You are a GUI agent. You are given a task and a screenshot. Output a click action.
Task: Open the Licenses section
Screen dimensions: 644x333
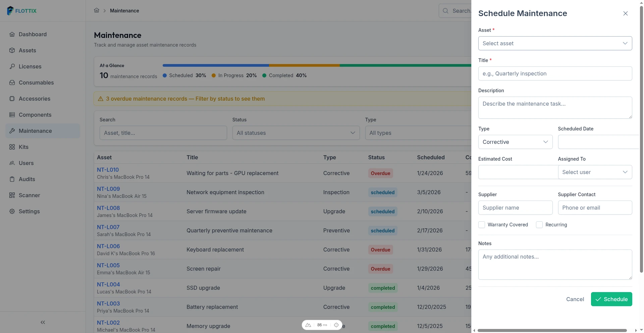coord(30,66)
